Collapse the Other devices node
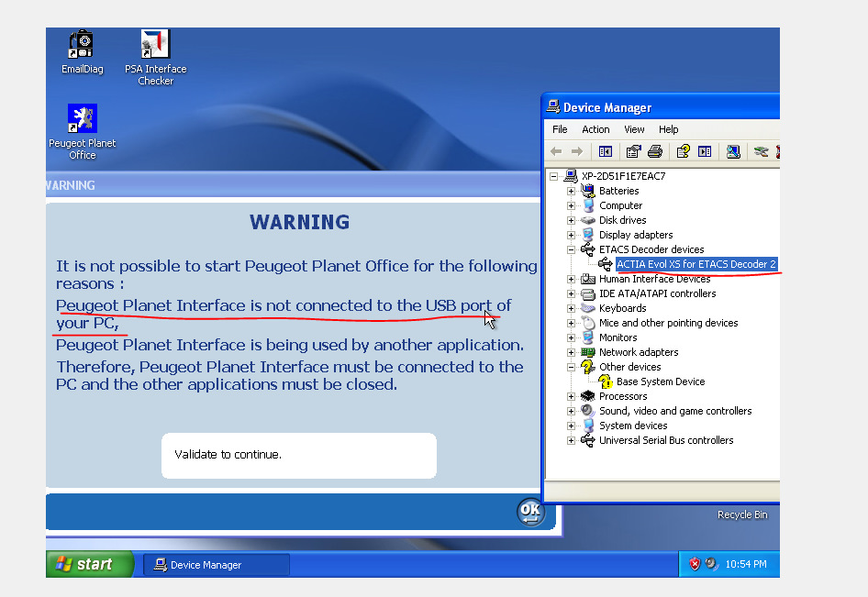This screenshot has height=597, width=868. click(x=572, y=367)
